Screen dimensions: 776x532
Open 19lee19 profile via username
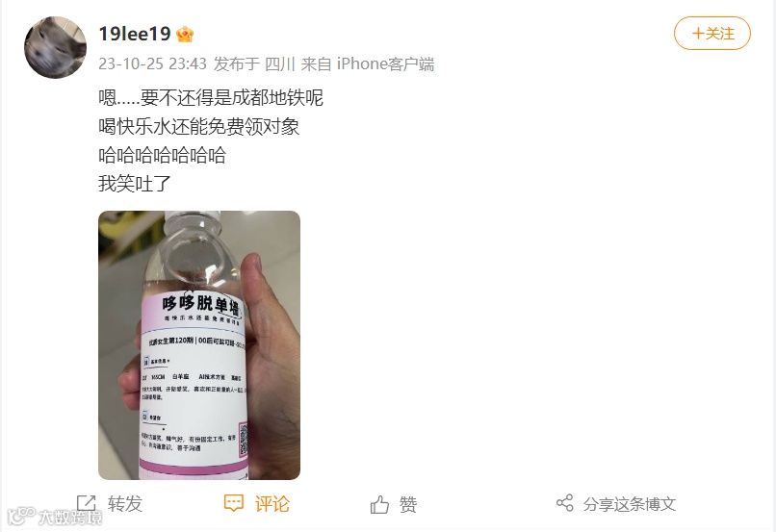click(135, 34)
